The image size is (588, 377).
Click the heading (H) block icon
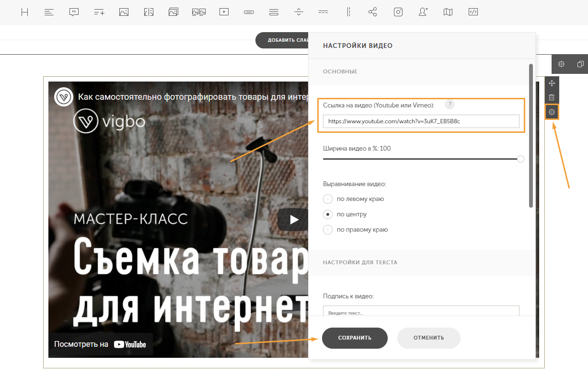25,12
